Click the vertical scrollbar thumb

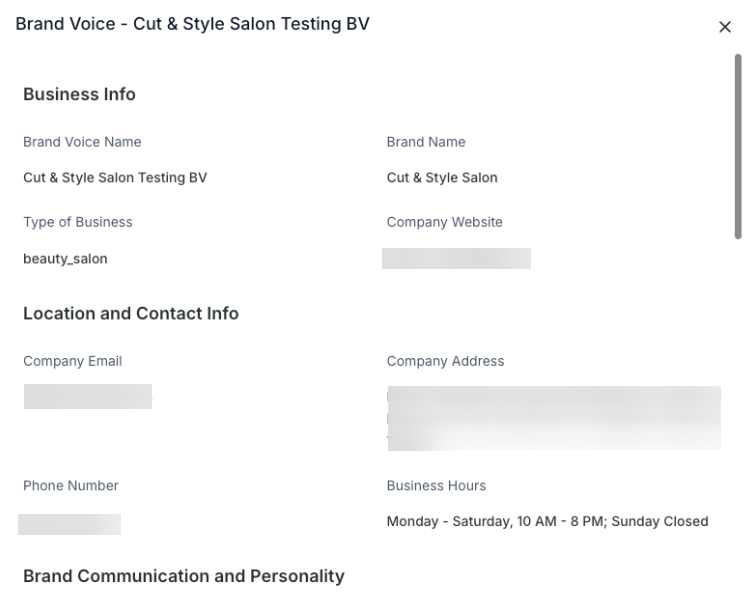click(x=738, y=145)
